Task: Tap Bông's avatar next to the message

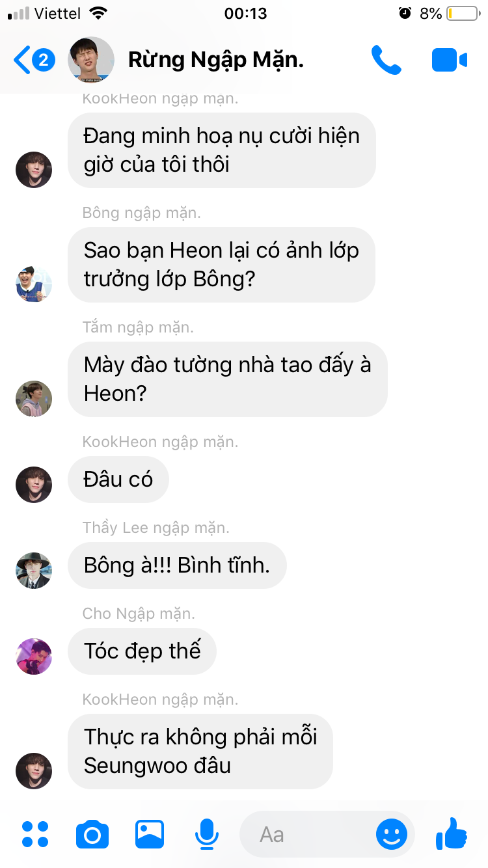Action: click(34, 284)
